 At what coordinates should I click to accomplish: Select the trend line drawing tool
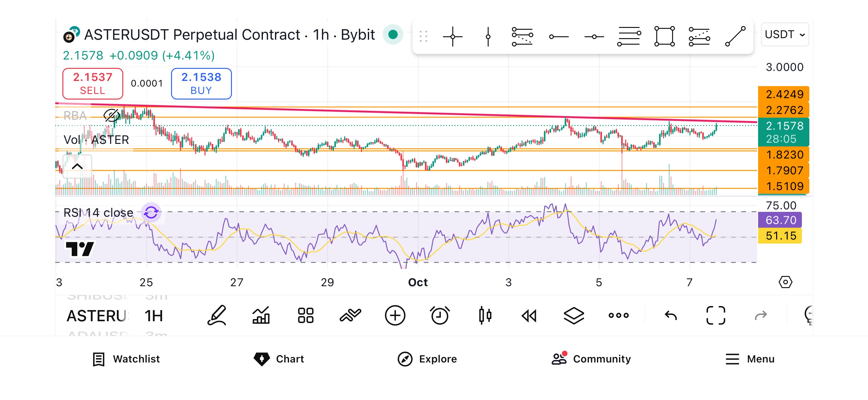click(735, 36)
